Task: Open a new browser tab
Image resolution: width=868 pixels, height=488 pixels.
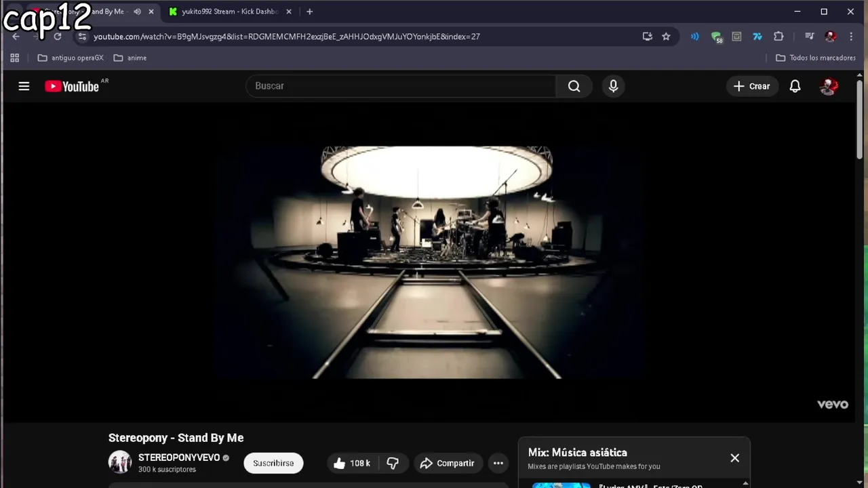Action: click(x=309, y=12)
